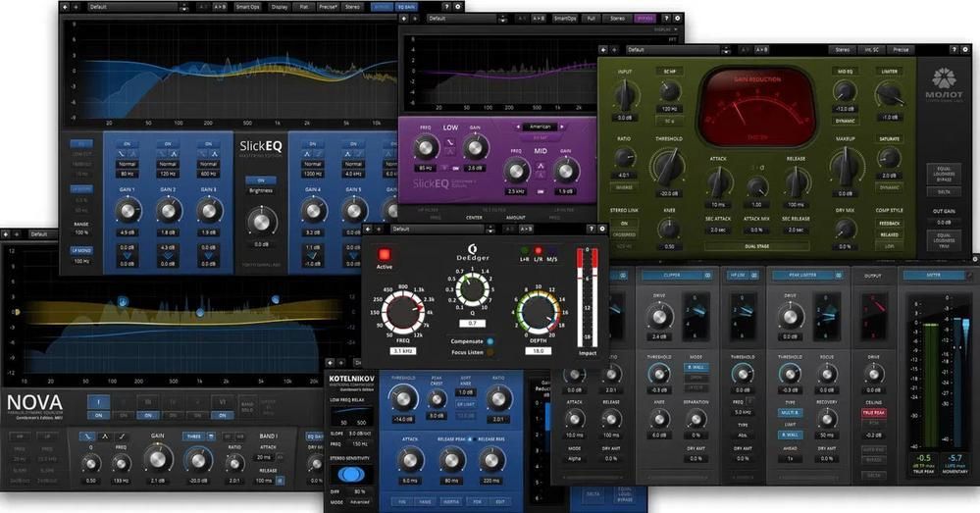Open the Molot help question mark
This screenshot has height=513, width=980.
coord(954,49)
